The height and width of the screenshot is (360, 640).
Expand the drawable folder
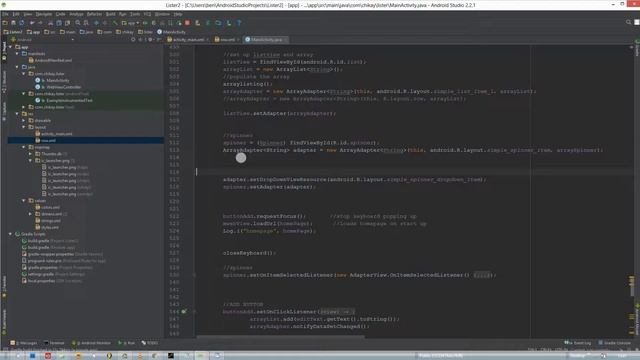point(24,120)
